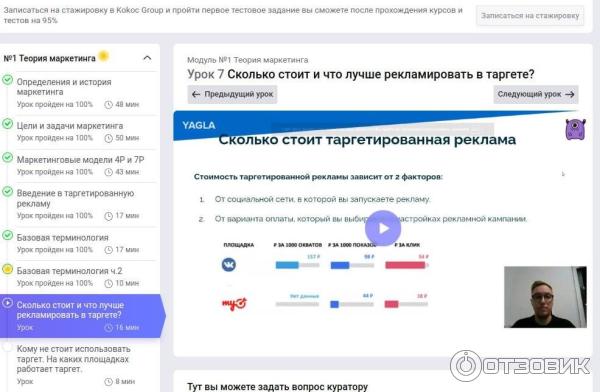Open lesson Базовая терминология
Viewport: 600px width, 392px height.
coord(62,237)
